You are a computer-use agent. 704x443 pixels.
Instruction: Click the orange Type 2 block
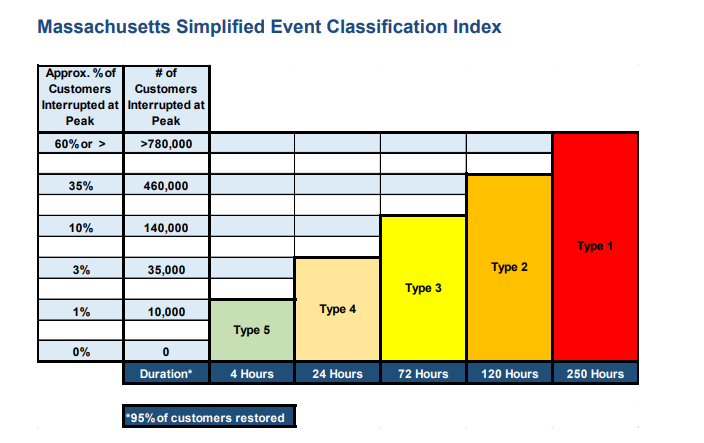coord(510,268)
